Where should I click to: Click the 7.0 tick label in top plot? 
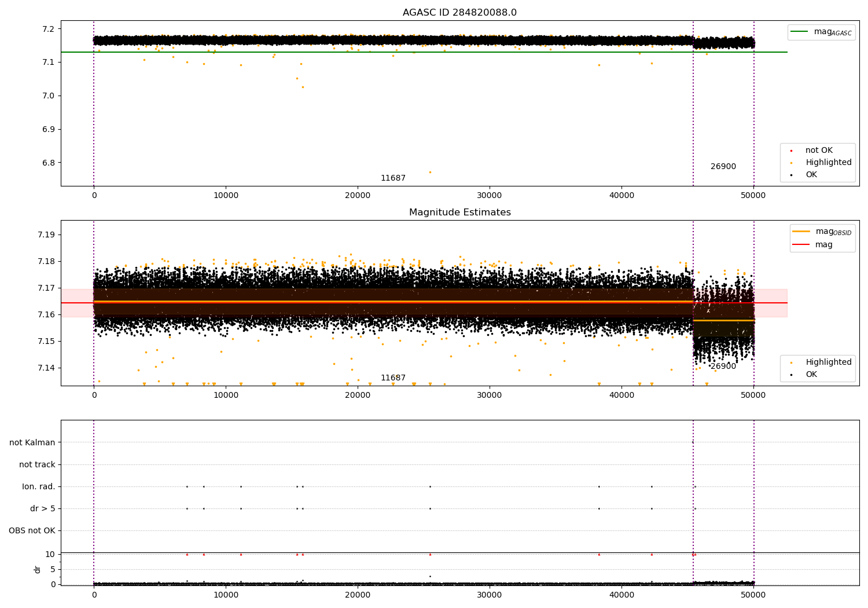coord(48,96)
